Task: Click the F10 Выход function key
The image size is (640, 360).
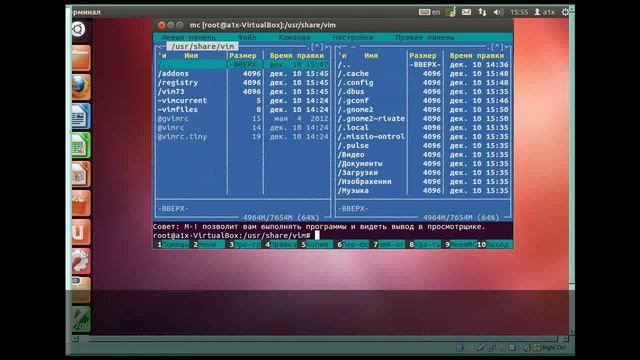Action: click(x=494, y=244)
